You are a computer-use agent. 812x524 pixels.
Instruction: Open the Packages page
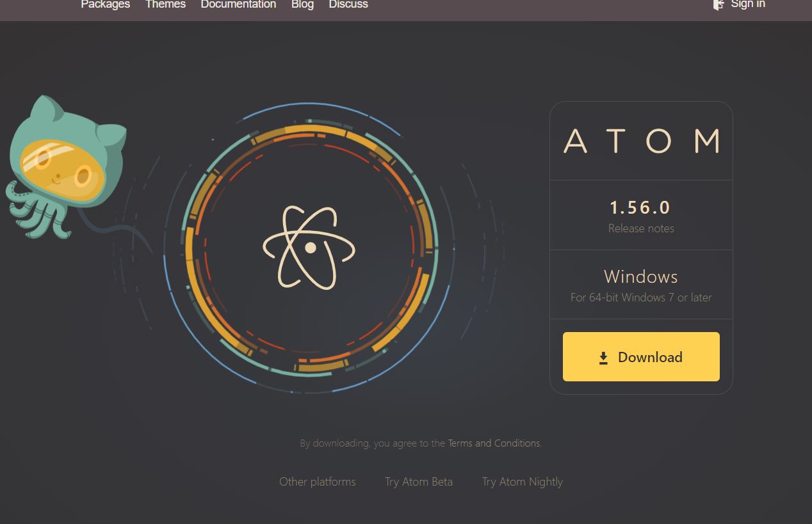pos(105,4)
